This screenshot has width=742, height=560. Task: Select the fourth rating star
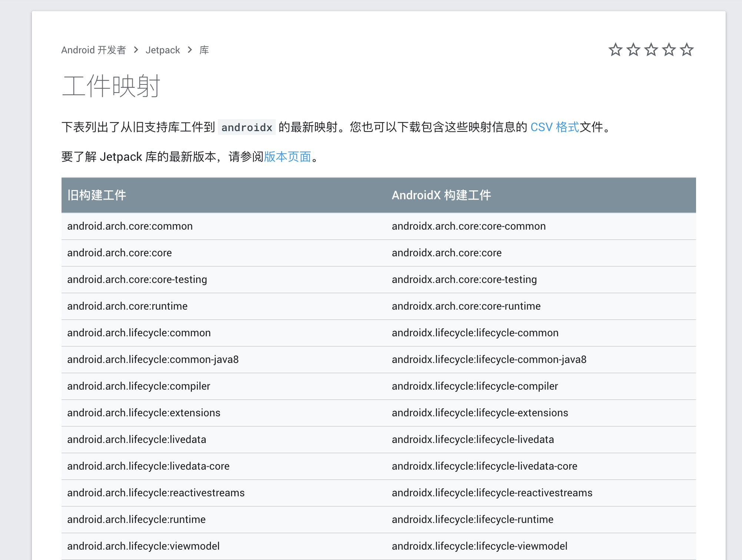pos(669,50)
